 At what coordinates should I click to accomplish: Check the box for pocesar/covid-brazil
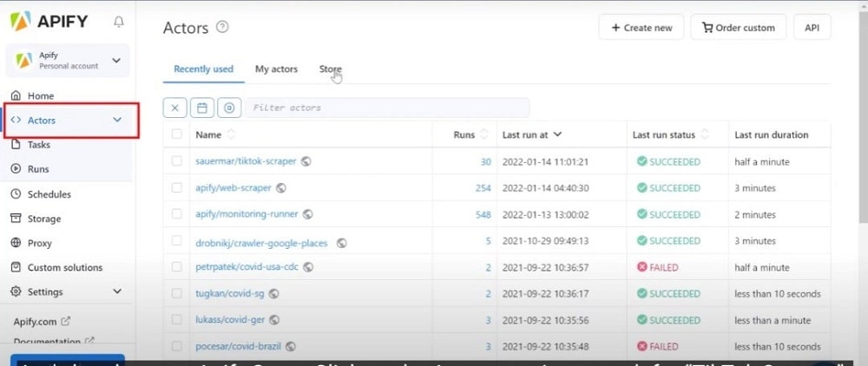[176, 347]
